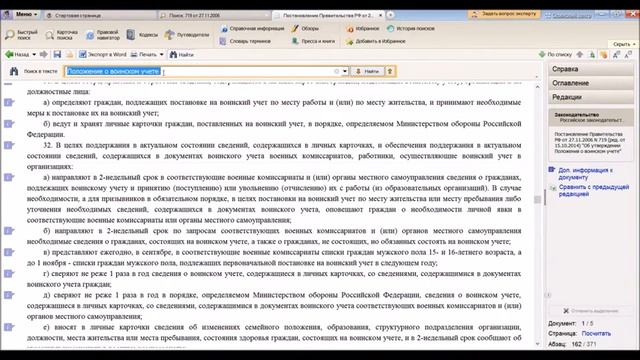The image size is (640, 360).
Task: Open Путеводители guides
Action: (187, 35)
